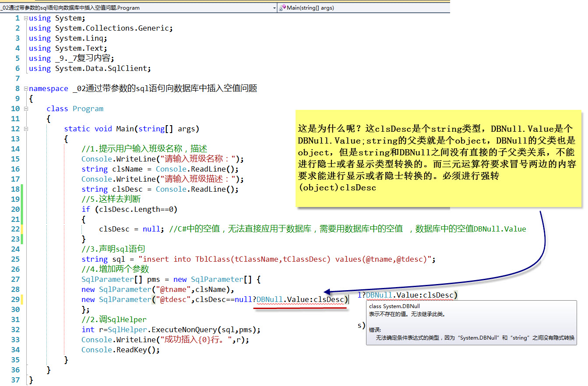588x386 pixels.
Task: Click the comment //3.声明sql语句
Action: pyautogui.click(x=113, y=249)
